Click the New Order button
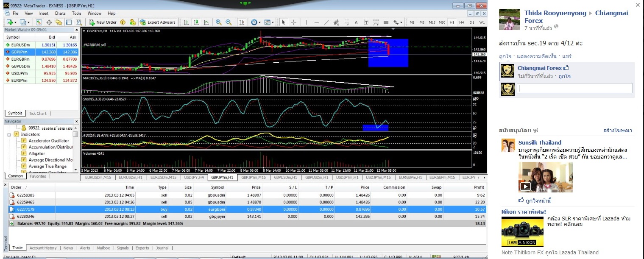The image size is (644, 259). (x=103, y=22)
